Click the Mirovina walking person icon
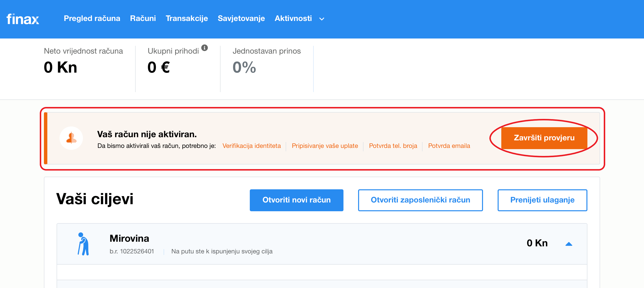The width and height of the screenshot is (644, 288). click(83, 244)
